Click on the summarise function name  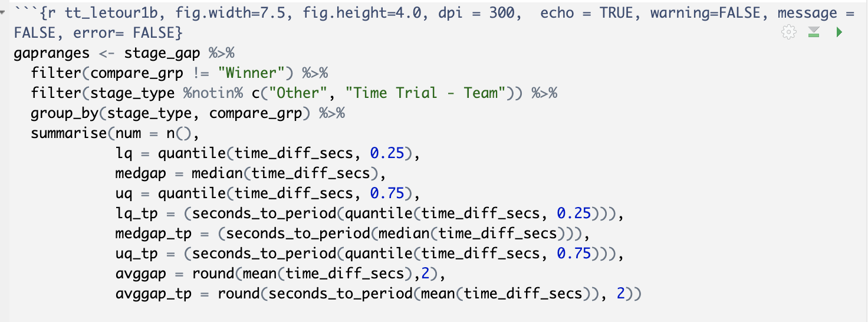(x=69, y=133)
